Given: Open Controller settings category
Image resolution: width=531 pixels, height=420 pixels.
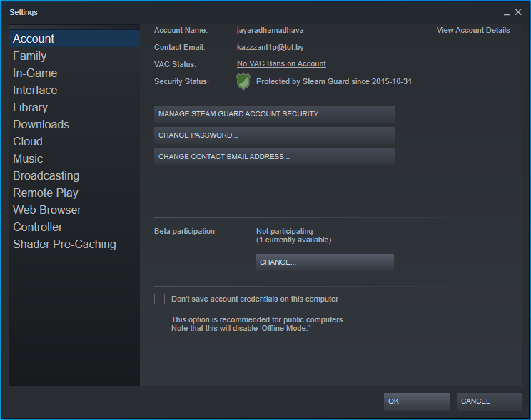Looking at the screenshot, I should pyautogui.click(x=74, y=227).
